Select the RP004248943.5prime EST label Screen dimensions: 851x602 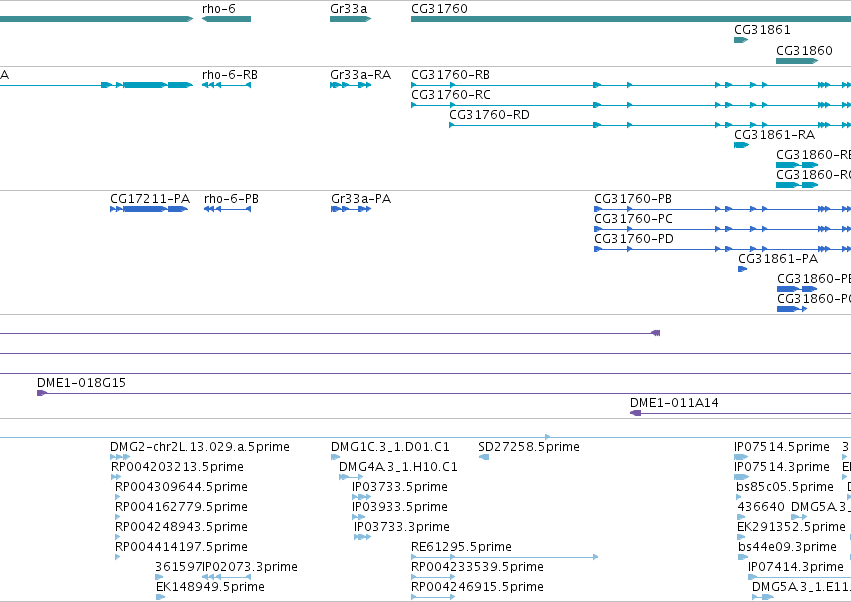point(181,528)
